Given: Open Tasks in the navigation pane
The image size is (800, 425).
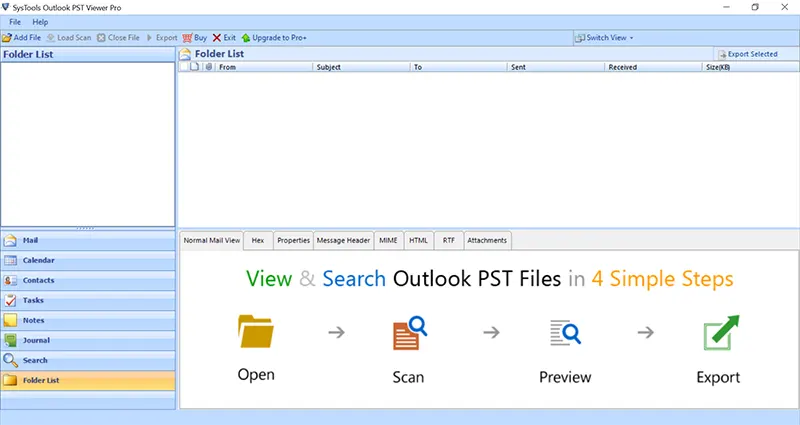Looking at the screenshot, I should point(88,300).
